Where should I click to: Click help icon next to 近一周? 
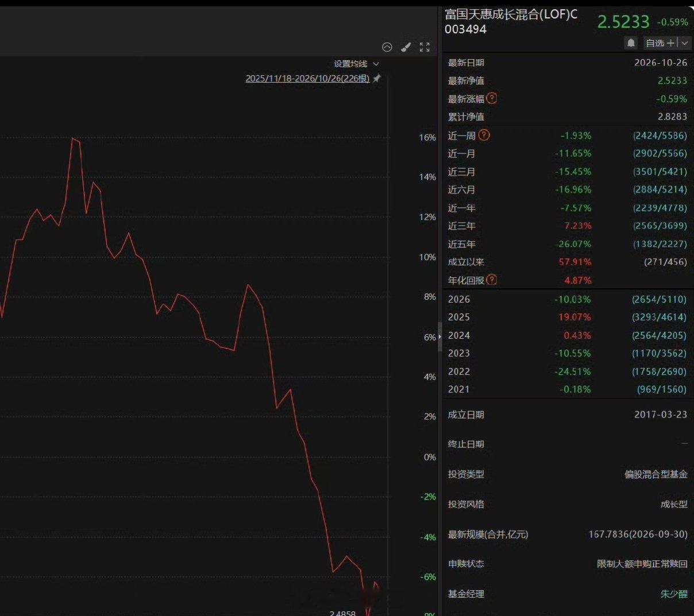pyautogui.click(x=484, y=135)
